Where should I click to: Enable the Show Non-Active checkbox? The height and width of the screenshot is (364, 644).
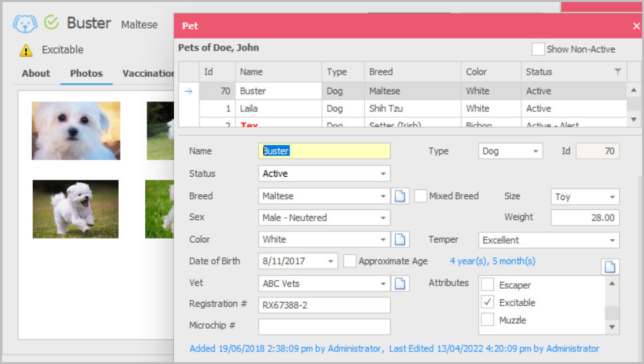click(537, 49)
